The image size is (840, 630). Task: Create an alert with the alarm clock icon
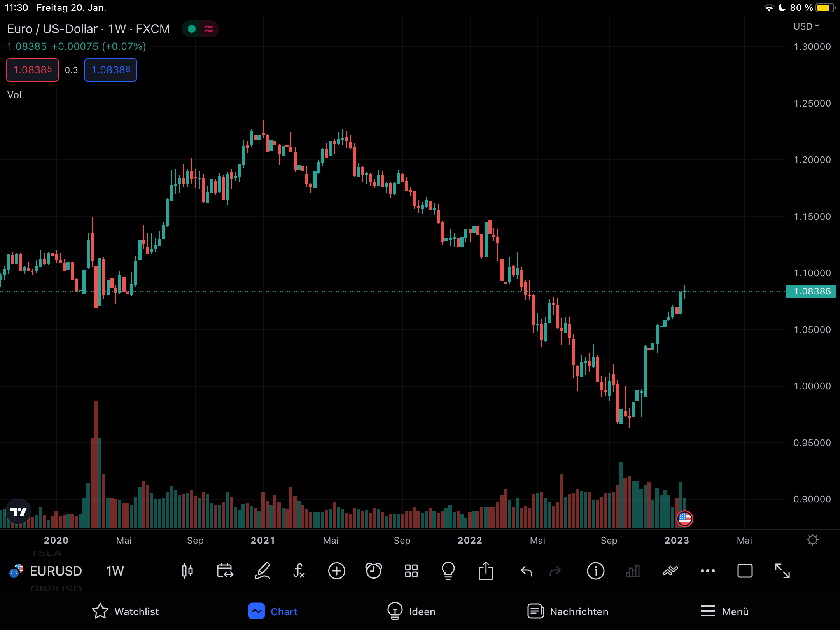tap(374, 571)
